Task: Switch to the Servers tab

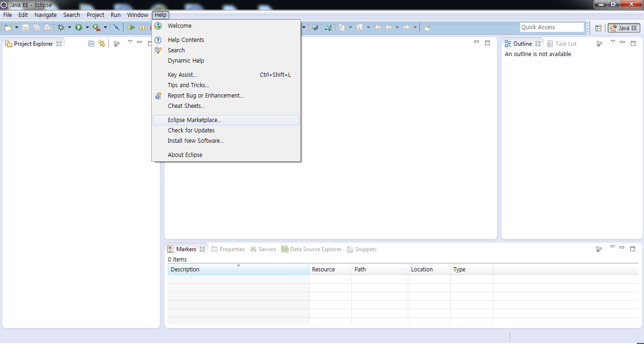Action: (x=263, y=249)
